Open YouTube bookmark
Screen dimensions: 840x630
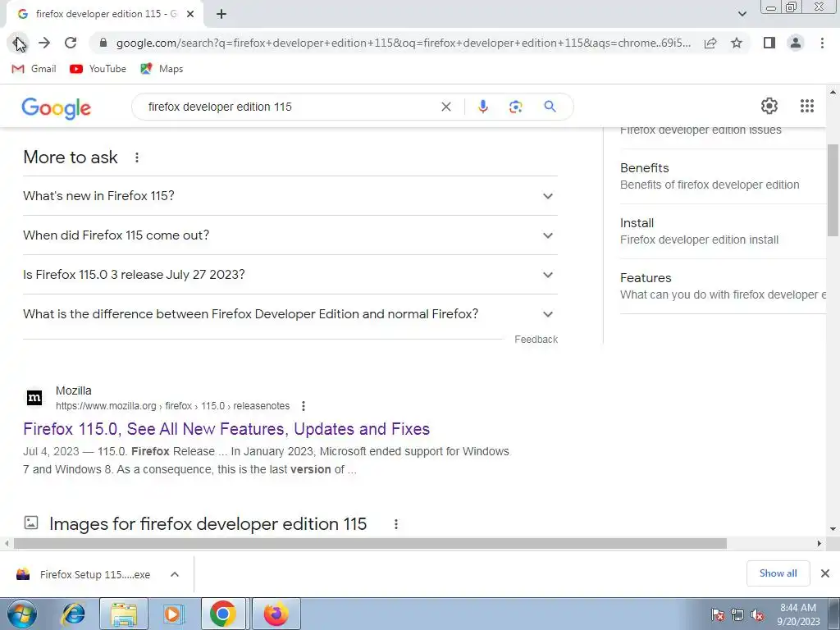point(98,69)
